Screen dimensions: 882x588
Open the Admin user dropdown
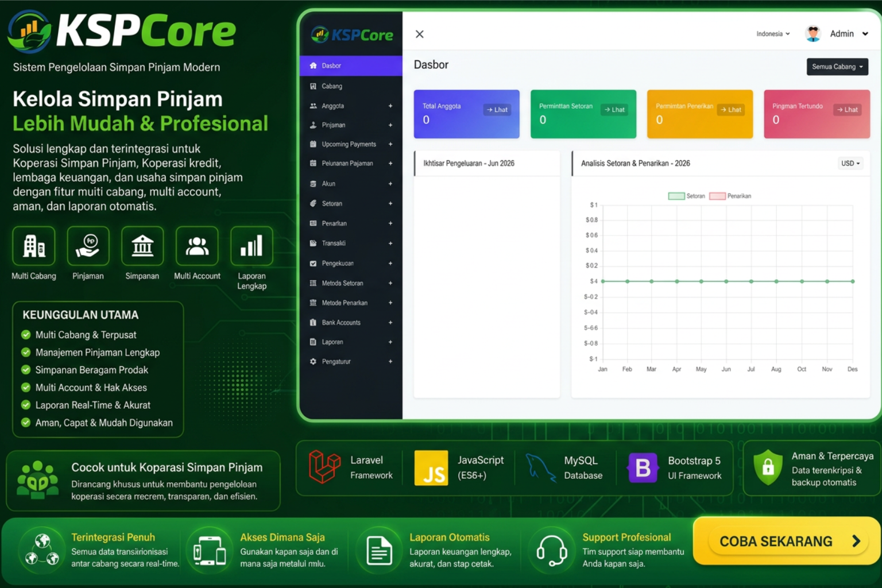coord(849,34)
